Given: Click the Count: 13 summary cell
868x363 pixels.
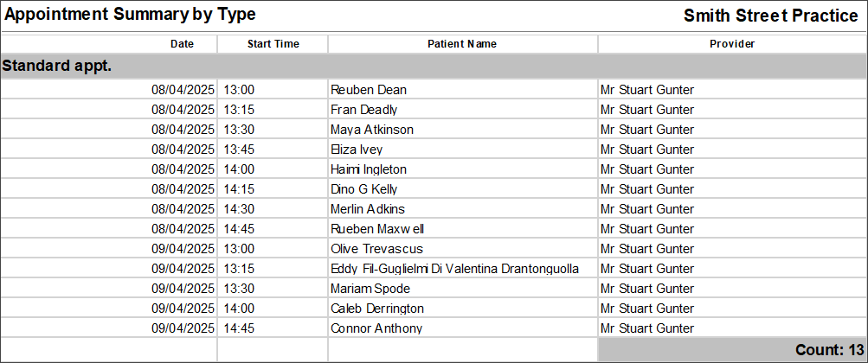Looking at the screenshot, I should pos(732,350).
